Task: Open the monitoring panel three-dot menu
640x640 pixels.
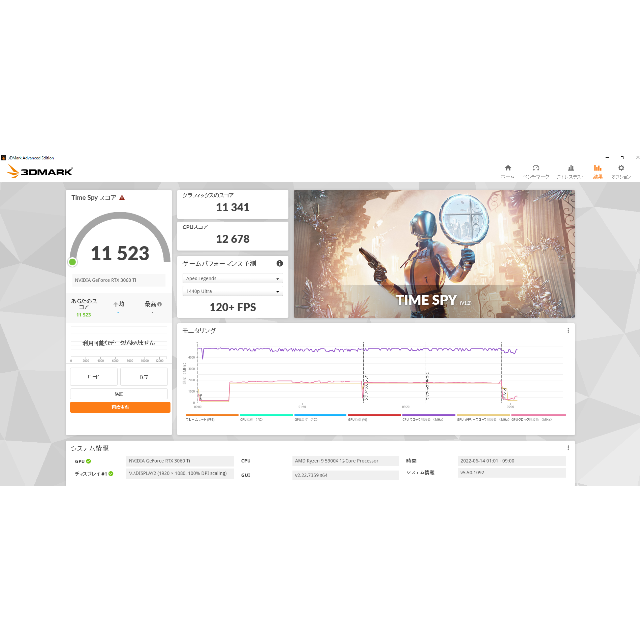Action: (x=568, y=331)
